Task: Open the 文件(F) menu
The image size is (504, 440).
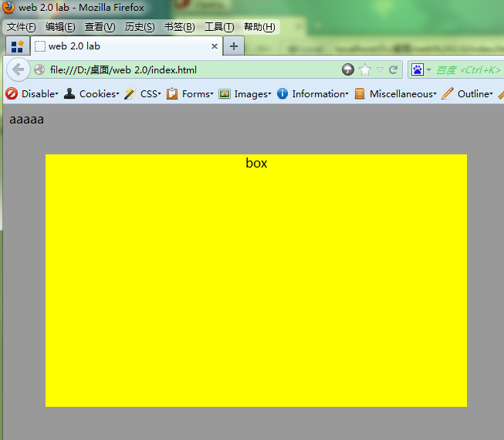Action: coord(22,27)
